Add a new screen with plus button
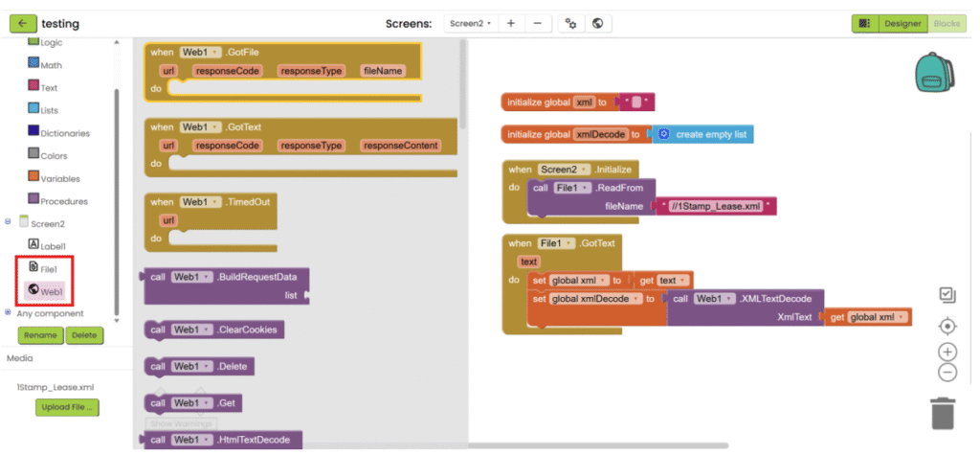Screen dimensions: 980x455 click(511, 23)
